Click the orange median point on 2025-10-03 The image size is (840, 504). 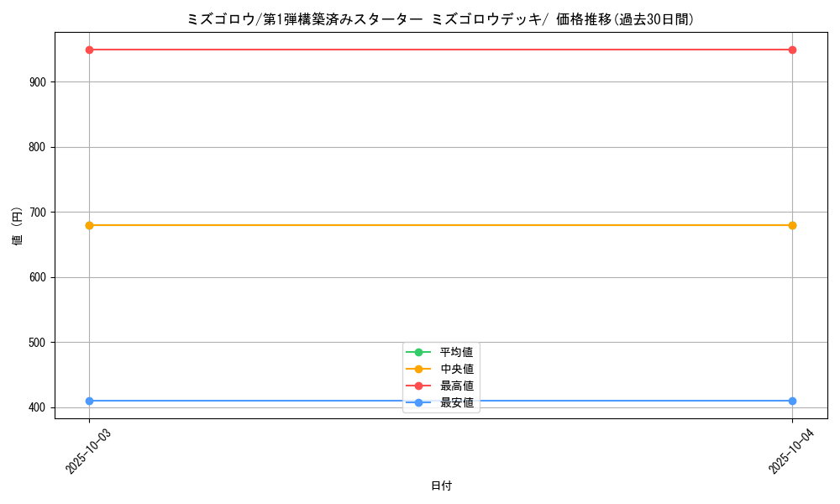pos(89,225)
